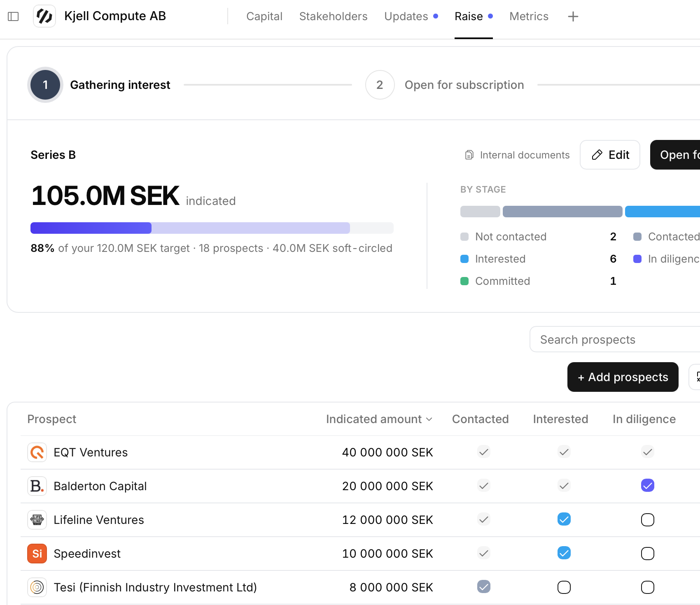Click the Prospect column header
700x605 pixels.
(x=52, y=419)
